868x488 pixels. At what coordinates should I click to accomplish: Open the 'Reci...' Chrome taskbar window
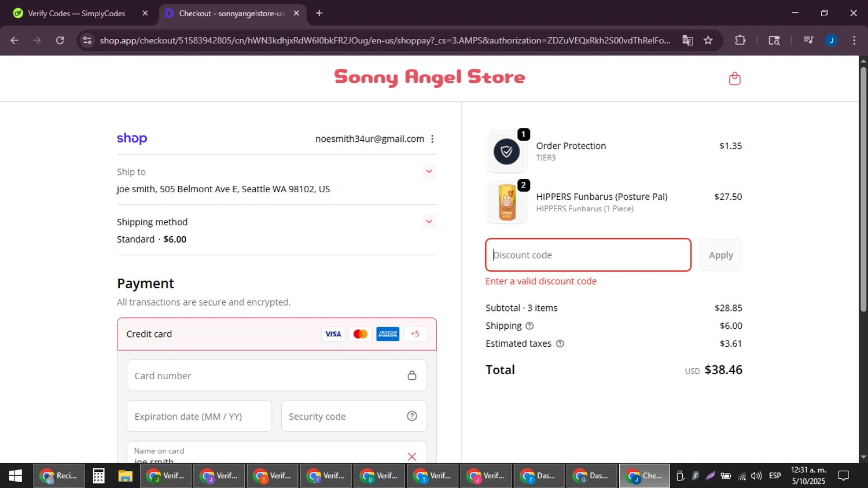point(58,476)
